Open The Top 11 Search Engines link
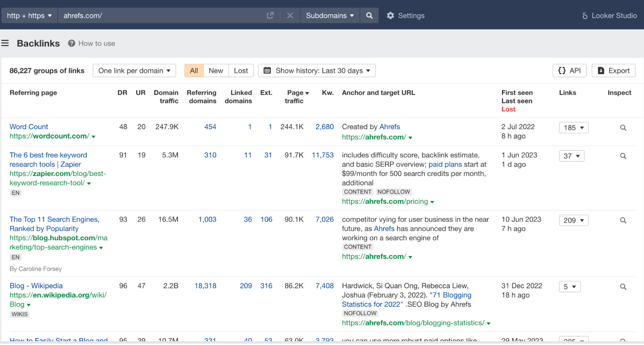The image size is (644, 345). (x=55, y=224)
